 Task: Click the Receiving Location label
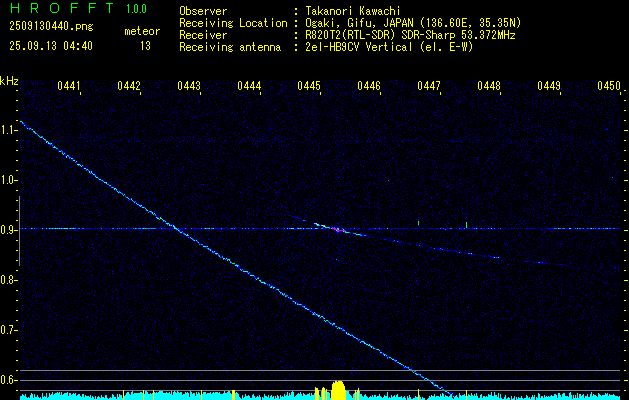233,23
